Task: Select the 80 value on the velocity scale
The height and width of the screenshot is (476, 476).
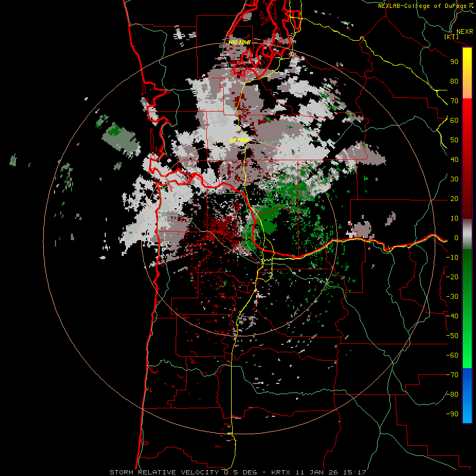Action: click(x=454, y=81)
